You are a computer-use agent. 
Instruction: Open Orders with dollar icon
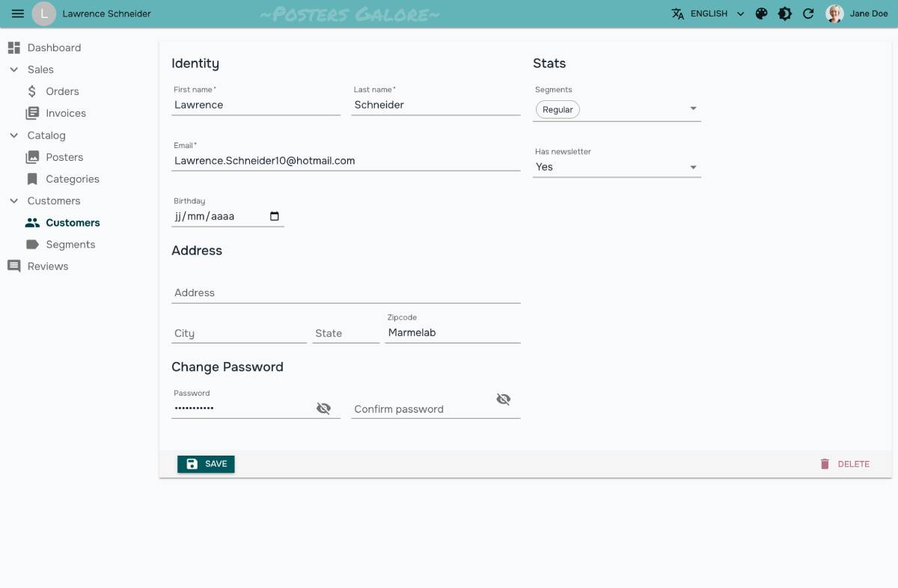coord(32,91)
